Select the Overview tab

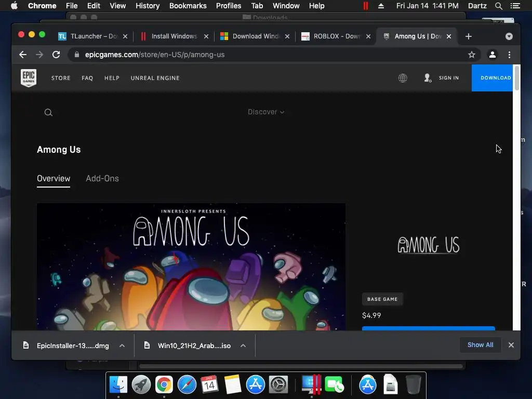coord(54,179)
